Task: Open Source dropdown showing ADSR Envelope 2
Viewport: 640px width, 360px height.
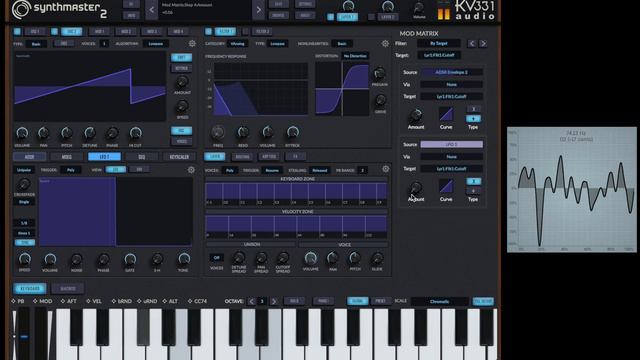Action: pyautogui.click(x=451, y=72)
